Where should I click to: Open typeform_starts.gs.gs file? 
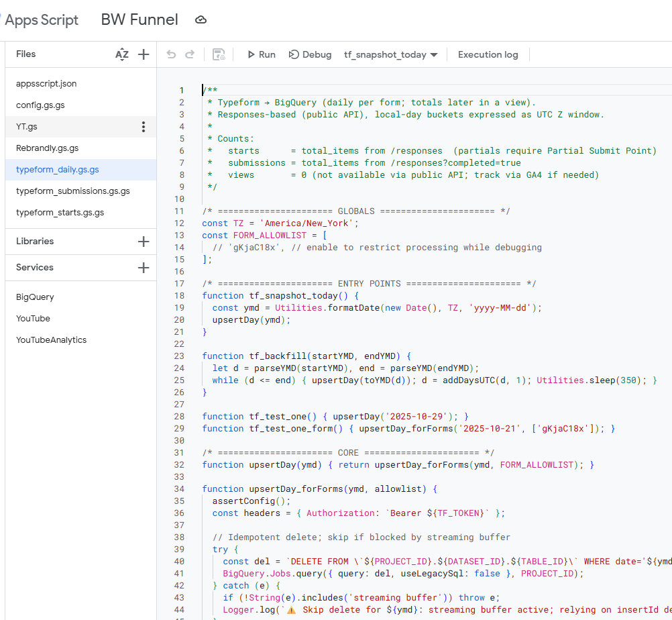coord(80,212)
